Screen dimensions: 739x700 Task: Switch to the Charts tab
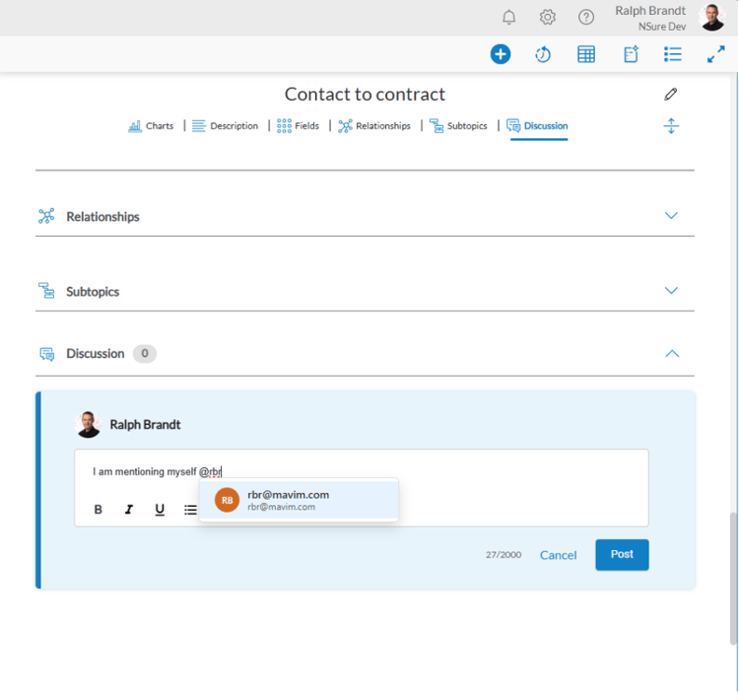click(151, 126)
